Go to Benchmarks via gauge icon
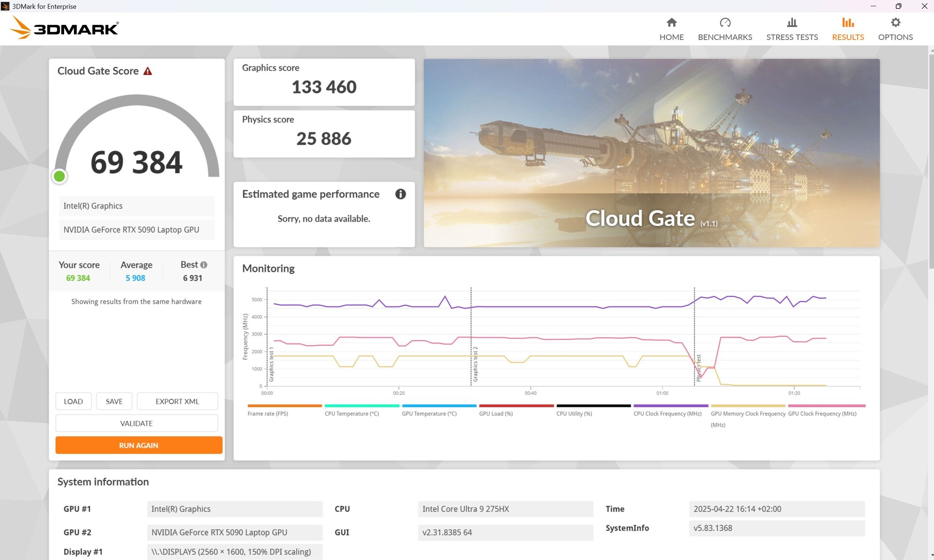 (725, 23)
